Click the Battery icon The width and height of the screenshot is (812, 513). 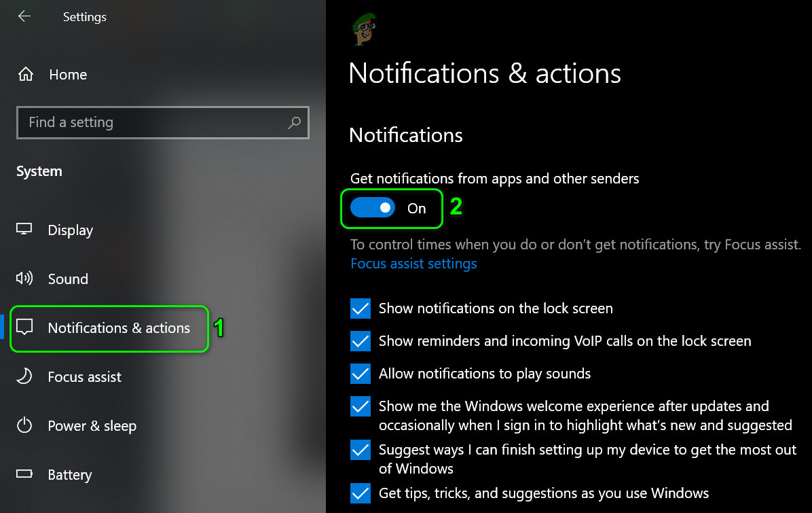click(x=24, y=474)
